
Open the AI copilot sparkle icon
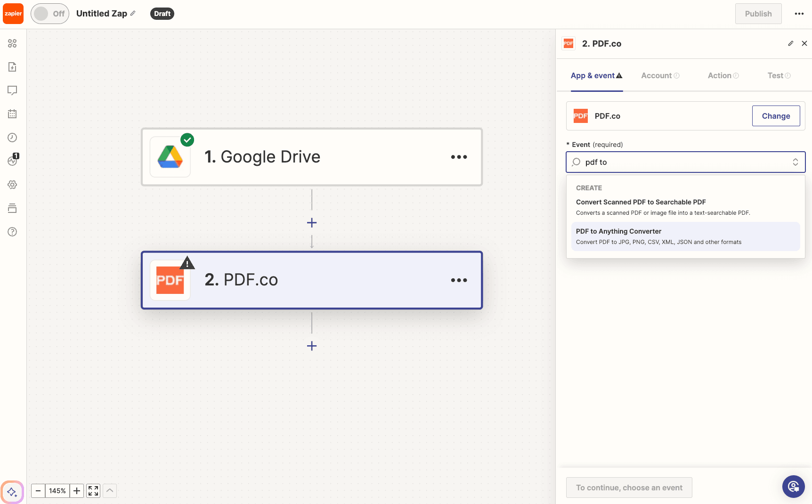[12, 492]
